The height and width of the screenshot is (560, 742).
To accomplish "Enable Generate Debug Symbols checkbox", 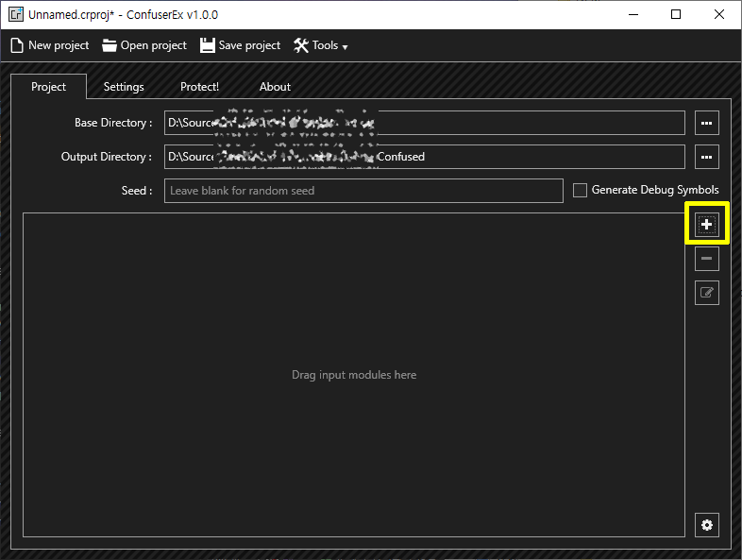I will [580, 191].
